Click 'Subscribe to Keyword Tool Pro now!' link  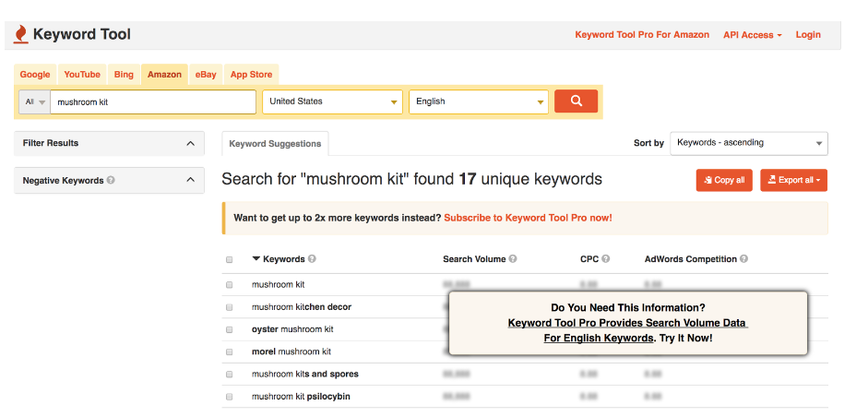[529, 219]
